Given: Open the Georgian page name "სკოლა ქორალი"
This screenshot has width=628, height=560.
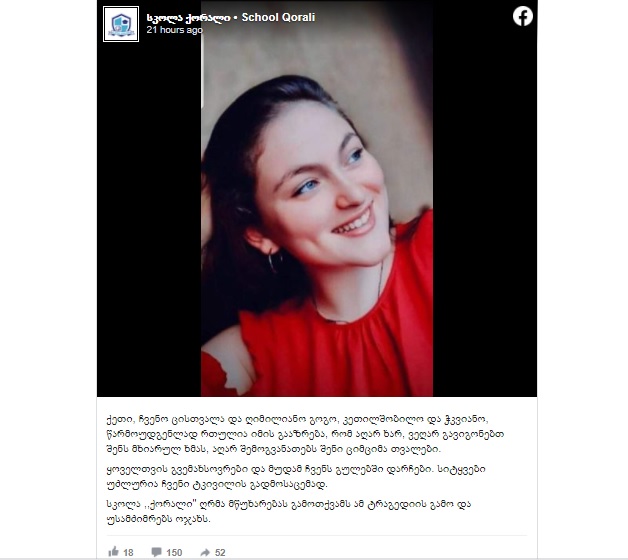Looking at the screenshot, I should point(188,18).
